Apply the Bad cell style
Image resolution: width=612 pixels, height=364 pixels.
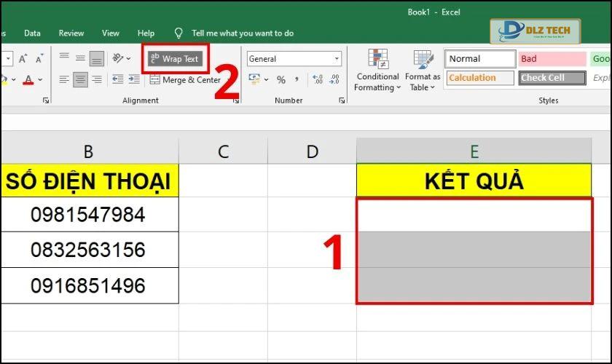552,59
